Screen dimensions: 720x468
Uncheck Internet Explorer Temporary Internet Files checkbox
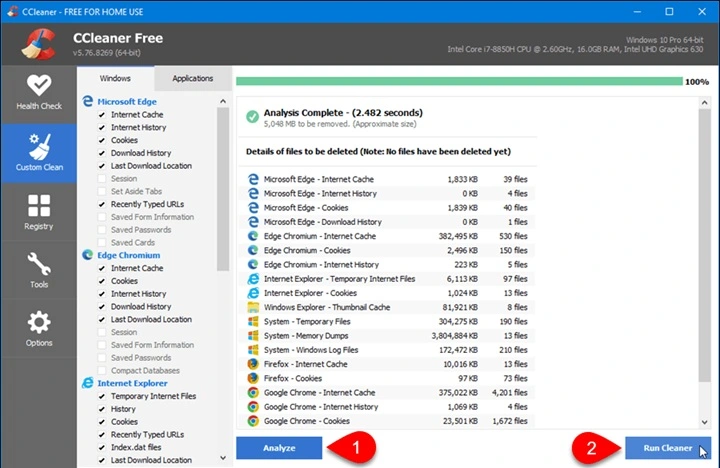102,396
